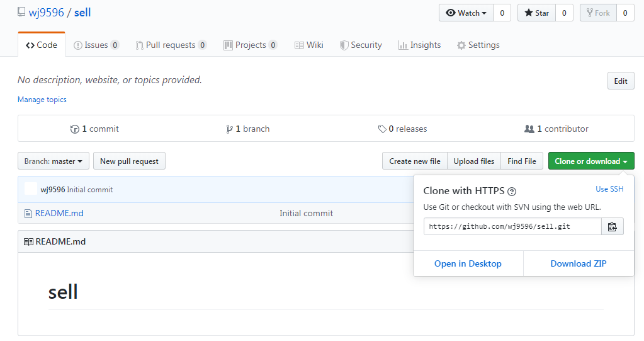Open the Pull requests tab

point(171,45)
